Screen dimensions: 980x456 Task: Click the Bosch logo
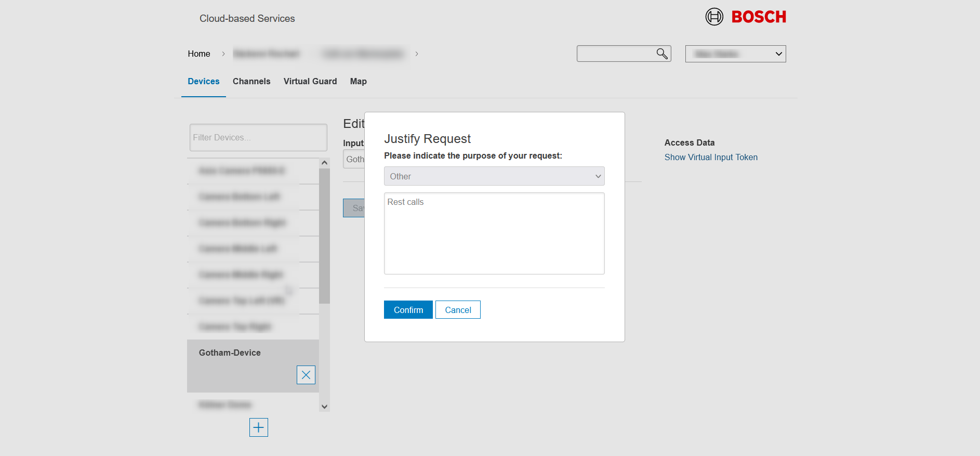tap(746, 17)
